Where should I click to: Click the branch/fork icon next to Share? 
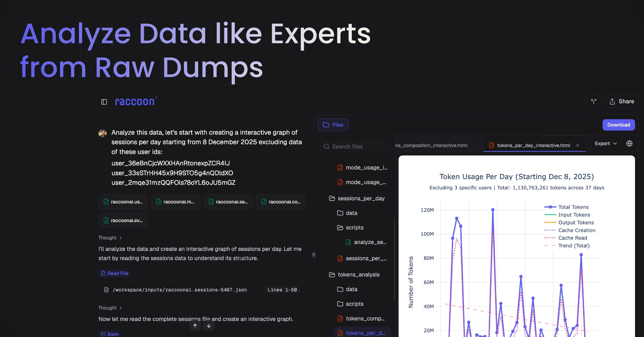593,101
